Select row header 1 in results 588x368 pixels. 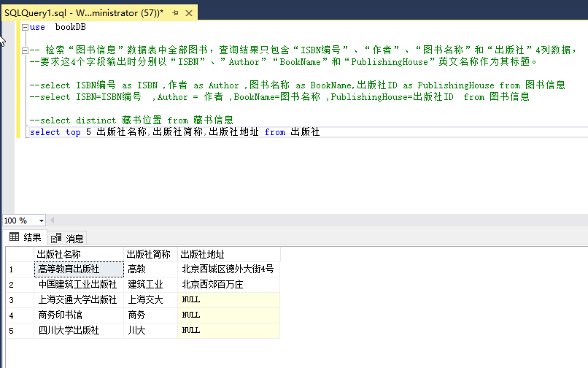coord(20,269)
